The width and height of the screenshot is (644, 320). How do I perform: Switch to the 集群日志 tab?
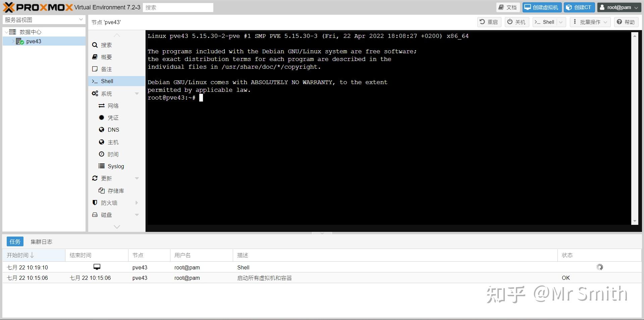tap(41, 241)
